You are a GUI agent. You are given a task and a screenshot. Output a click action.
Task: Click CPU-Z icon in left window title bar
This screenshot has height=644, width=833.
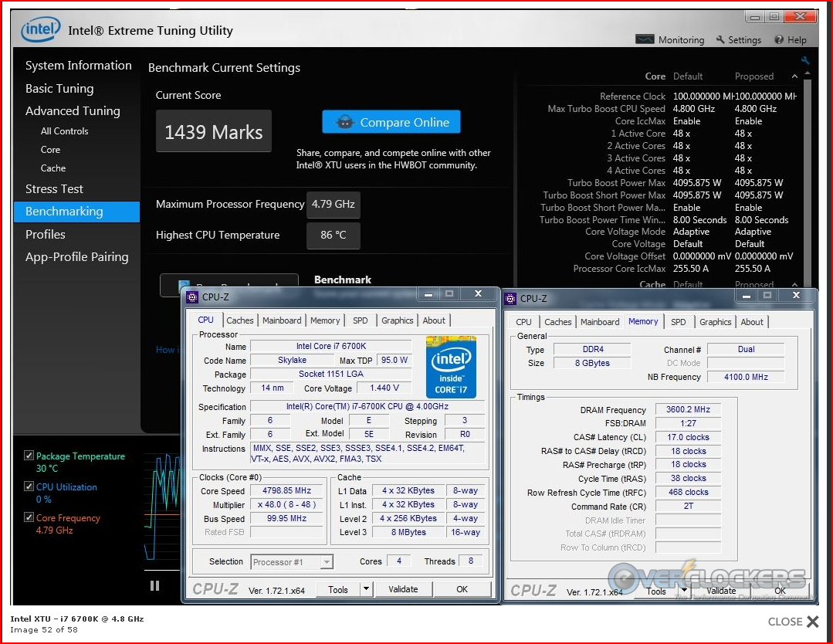pyautogui.click(x=192, y=297)
